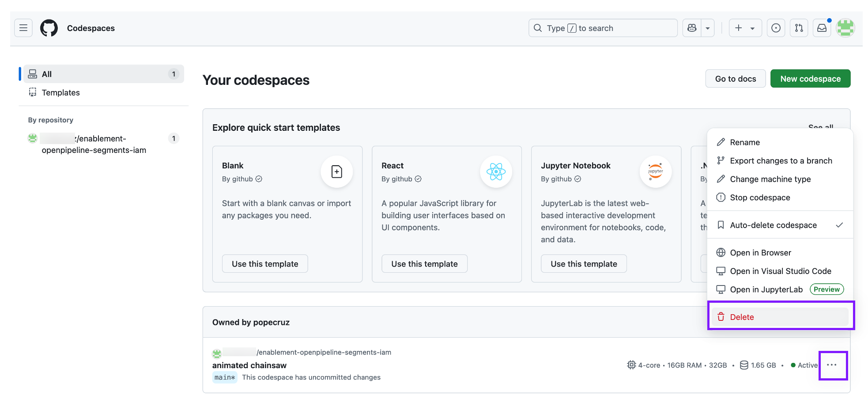Open the user avatar menu
This screenshot has width=868, height=411.
point(845,28)
